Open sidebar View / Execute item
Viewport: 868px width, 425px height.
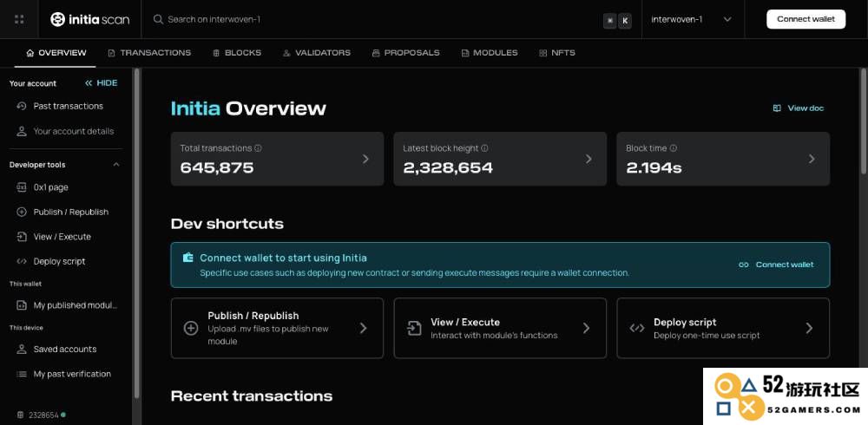(65, 237)
